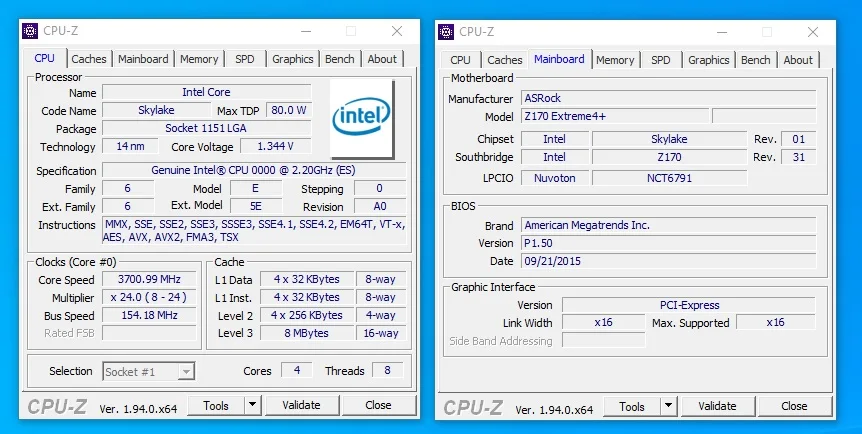Click the Package value Socket 1151 LGA

pos(206,128)
